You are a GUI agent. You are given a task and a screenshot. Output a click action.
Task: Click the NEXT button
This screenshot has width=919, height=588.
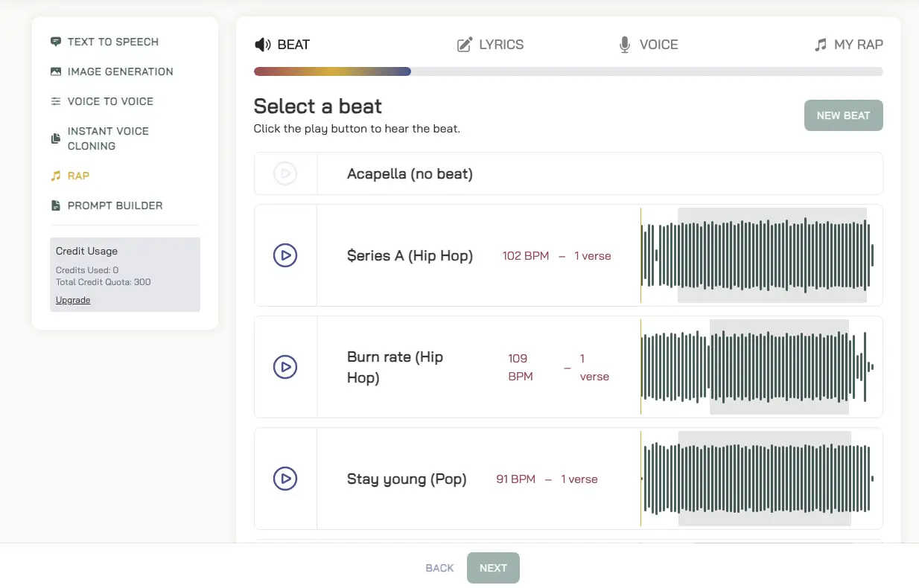(x=493, y=568)
